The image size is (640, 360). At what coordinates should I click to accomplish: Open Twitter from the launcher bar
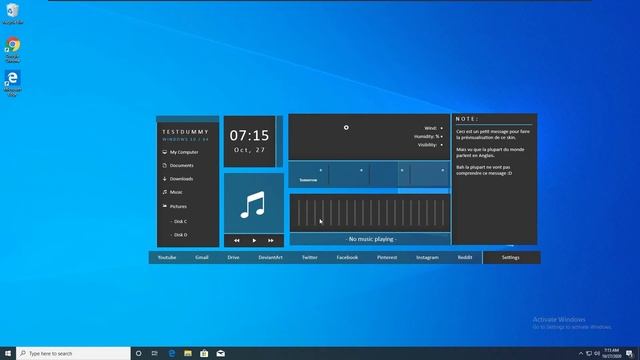[309, 258]
